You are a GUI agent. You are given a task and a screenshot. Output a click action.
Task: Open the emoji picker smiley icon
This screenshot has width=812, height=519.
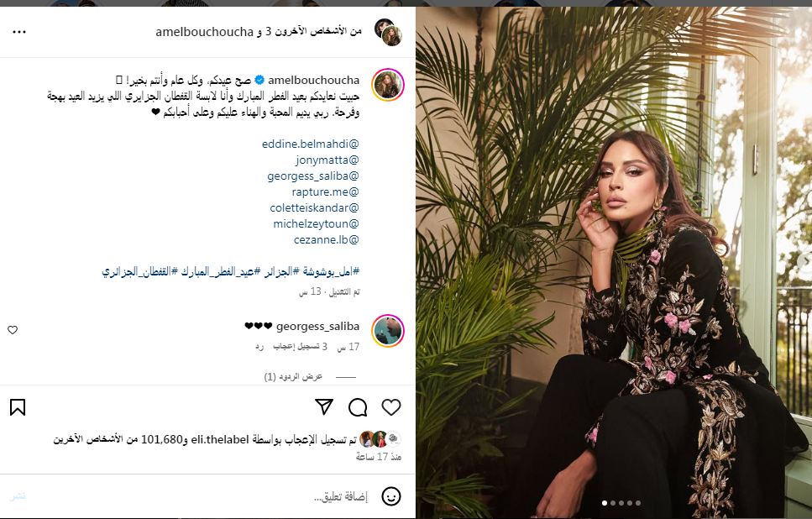pyautogui.click(x=391, y=496)
